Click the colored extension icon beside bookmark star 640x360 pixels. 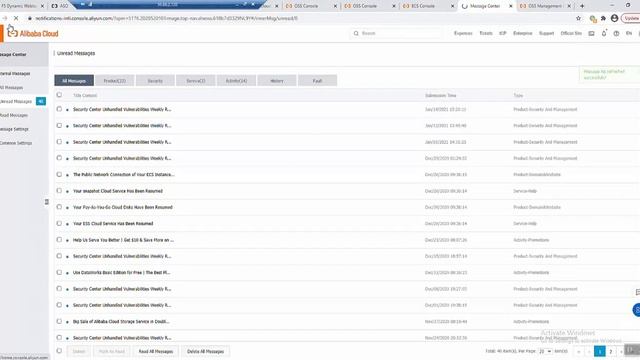click(593, 18)
